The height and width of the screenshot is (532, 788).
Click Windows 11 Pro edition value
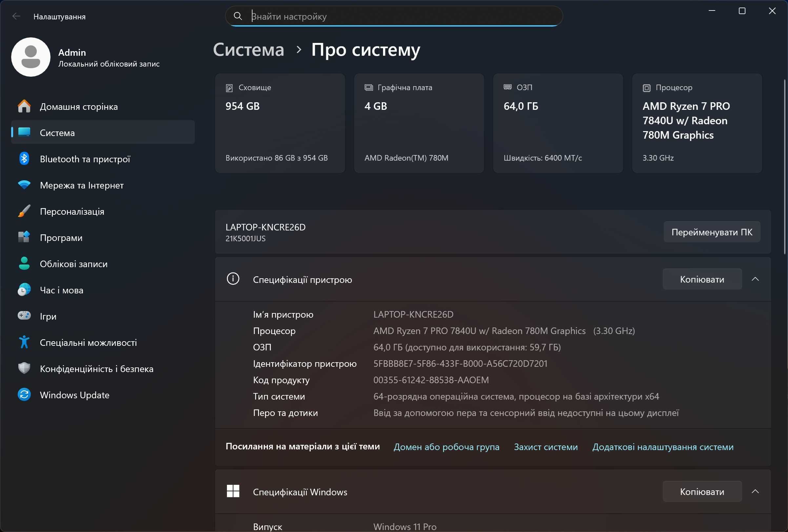pyautogui.click(x=405, y=526)
